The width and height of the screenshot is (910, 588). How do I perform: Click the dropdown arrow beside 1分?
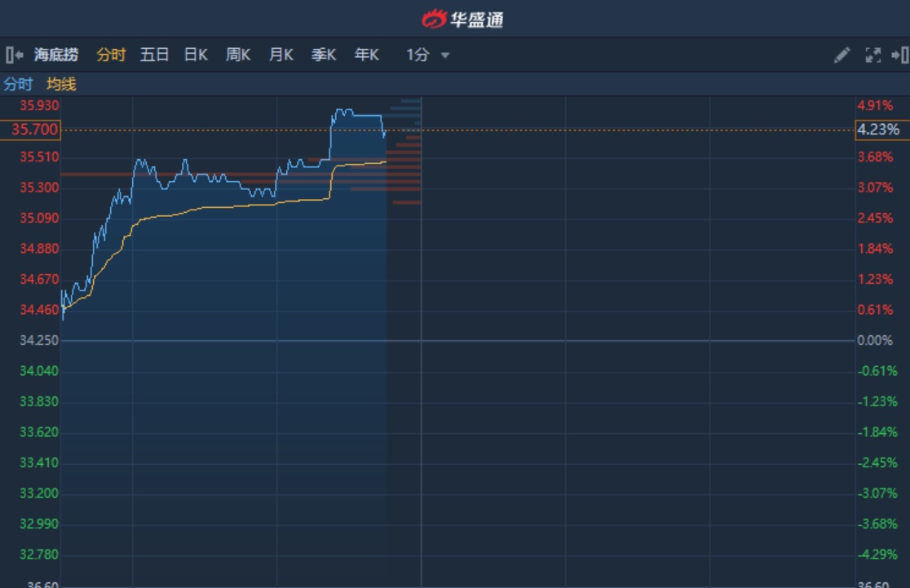445,55
